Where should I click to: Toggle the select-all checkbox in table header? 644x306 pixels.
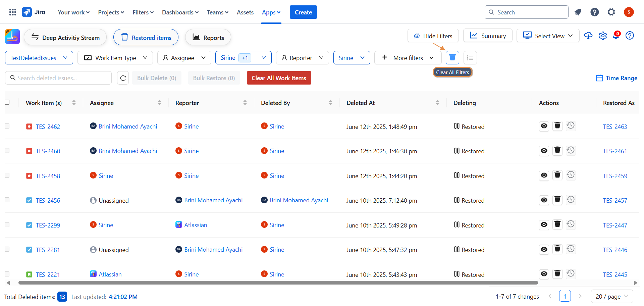point(7,102)
